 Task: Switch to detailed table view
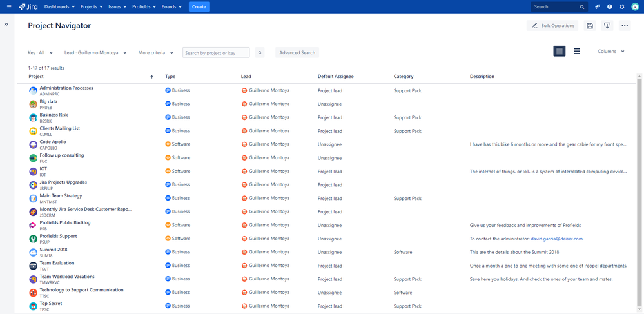(560, 52)
